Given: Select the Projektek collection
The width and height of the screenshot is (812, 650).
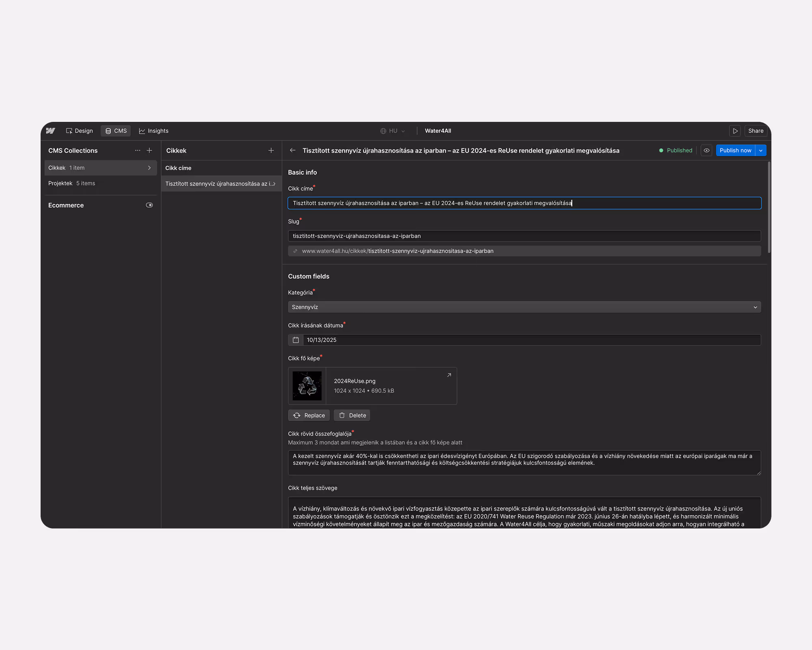Looking at the screenshot, I should point(72,183).
